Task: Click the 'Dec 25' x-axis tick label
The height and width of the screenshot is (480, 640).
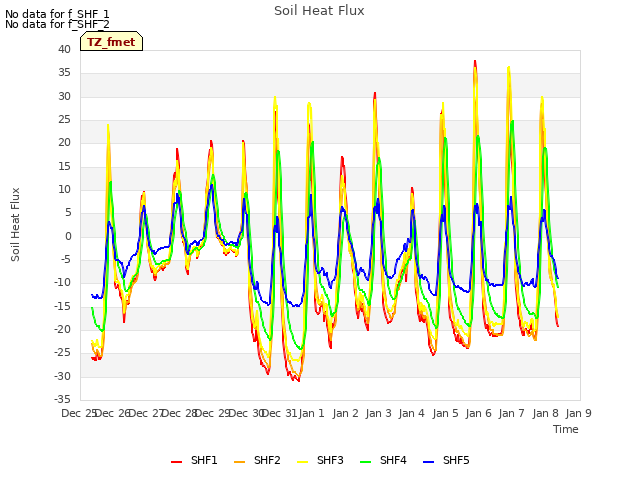Action: pyautogui.click(x=78, y=413)
